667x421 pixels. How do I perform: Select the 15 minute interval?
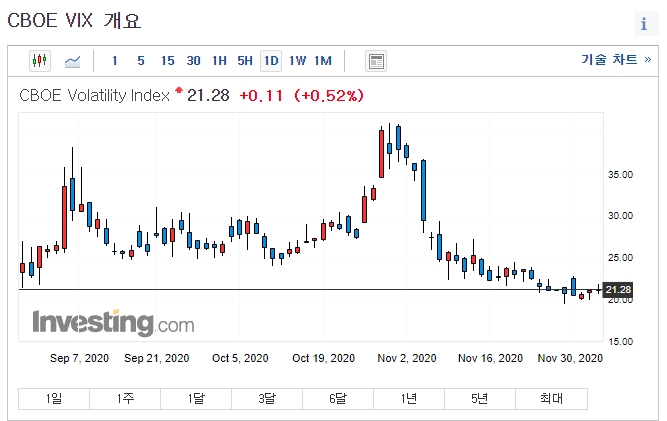coord(168,61)
